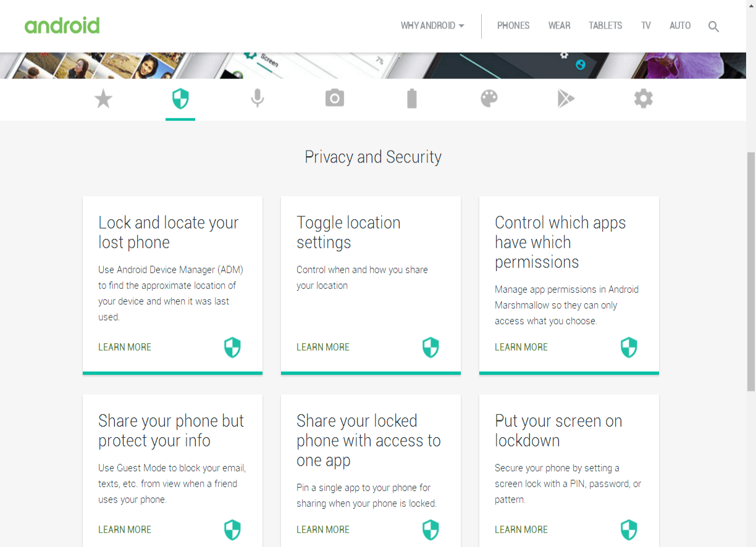Select the shield privacy category icon

(180, 99)
